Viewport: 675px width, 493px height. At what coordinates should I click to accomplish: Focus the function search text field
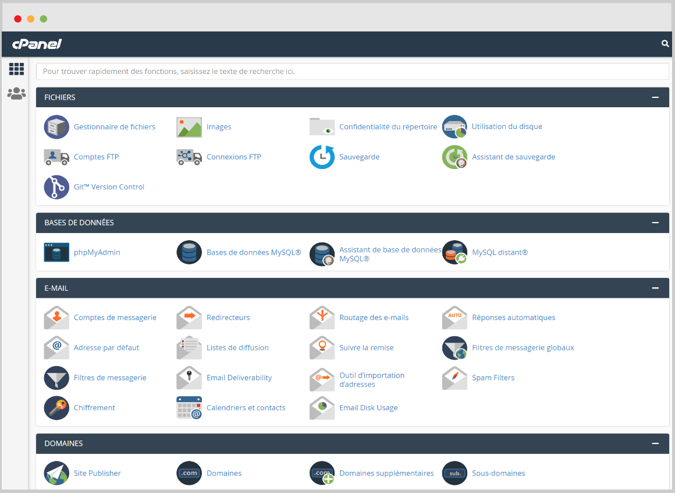click(x=352, y=71)
